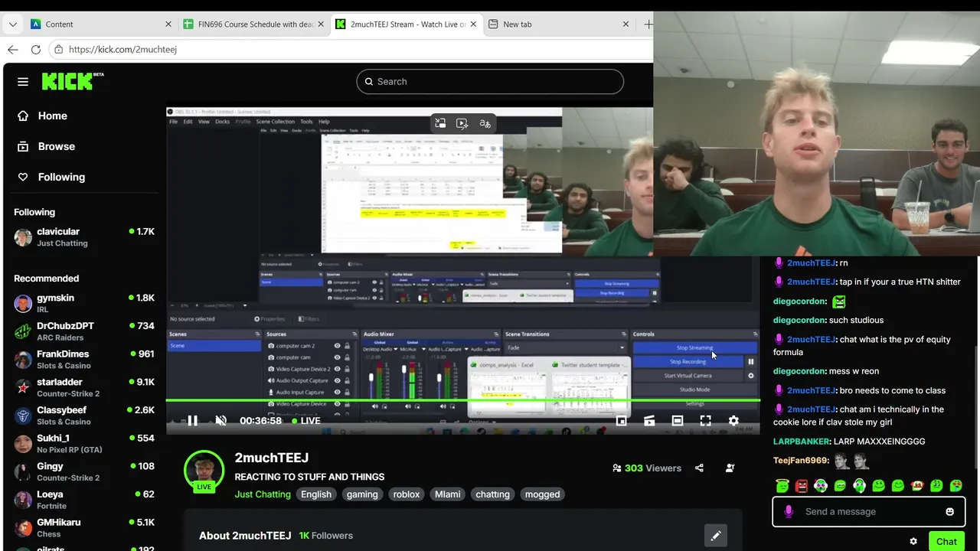This screenshot has height=551, width=980.
Task: Switch to FIN696 Course Schedule tab
Action: pos(253,24)
